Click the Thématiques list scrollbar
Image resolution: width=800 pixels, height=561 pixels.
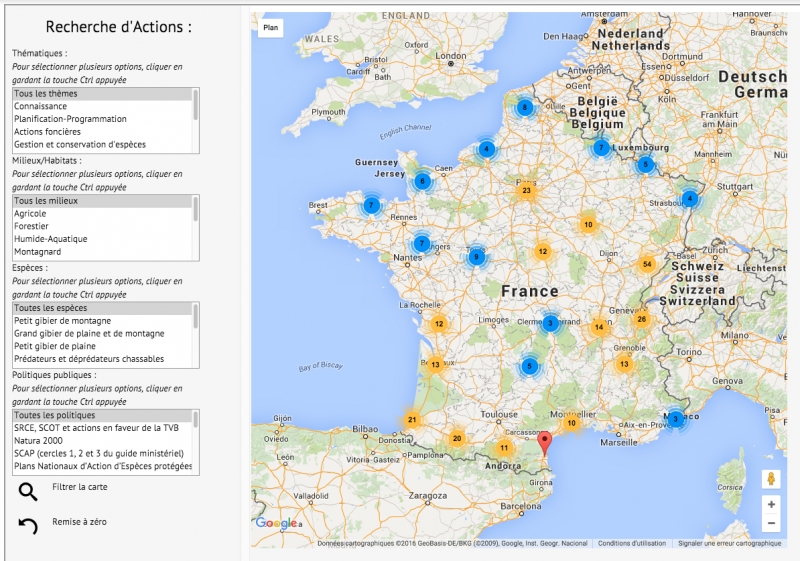click(x=195, y=105)
